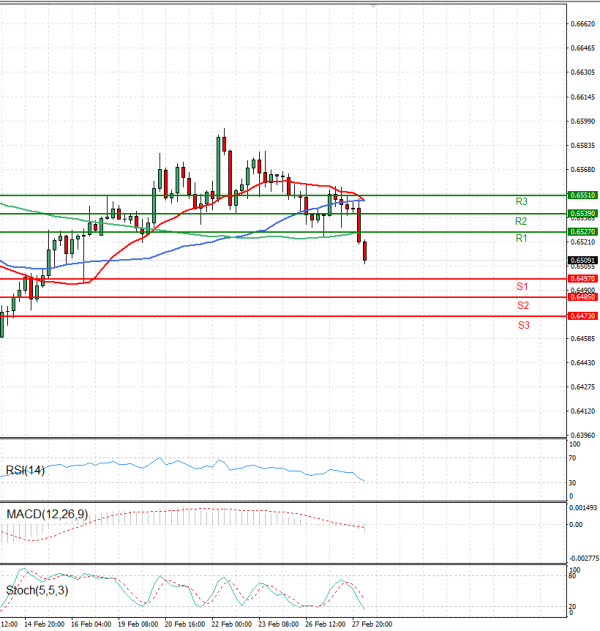Screen dimensions: 600x631
Task: Click the 0.65990 price axis value
Action: click(x=583, y=121)
